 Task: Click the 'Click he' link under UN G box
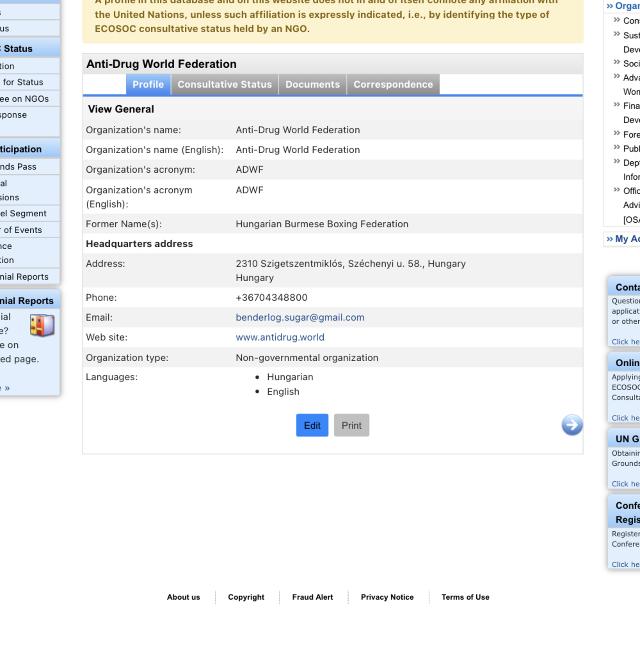625,484
